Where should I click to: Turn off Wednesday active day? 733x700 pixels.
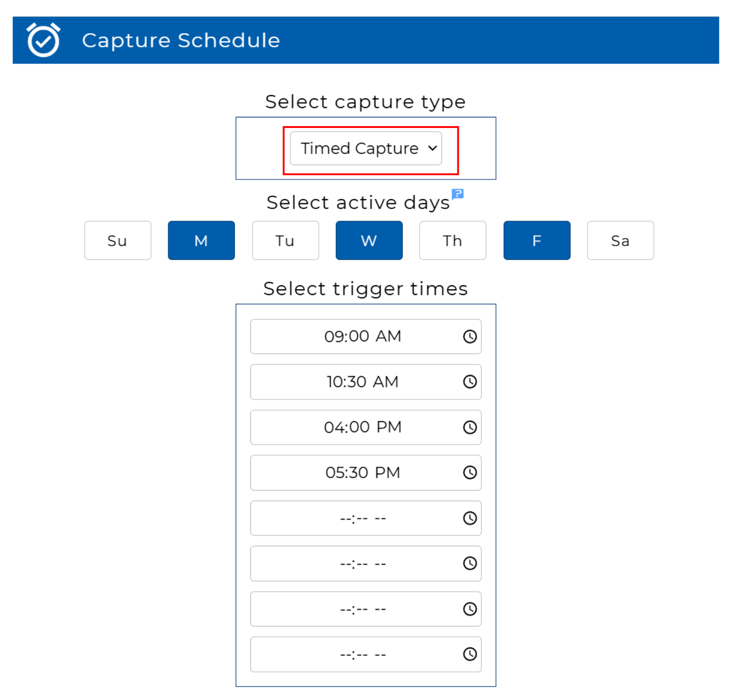click(x=369, y=241)
